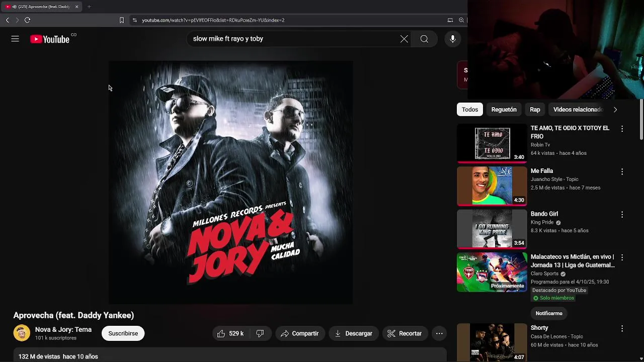Open the King Pride channel name

pos(542,222)
